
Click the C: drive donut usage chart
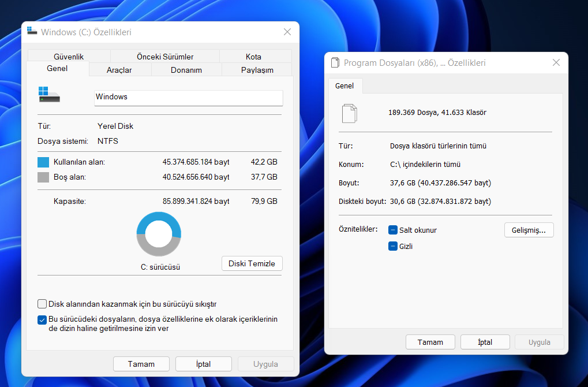click(x=159, y=234)
